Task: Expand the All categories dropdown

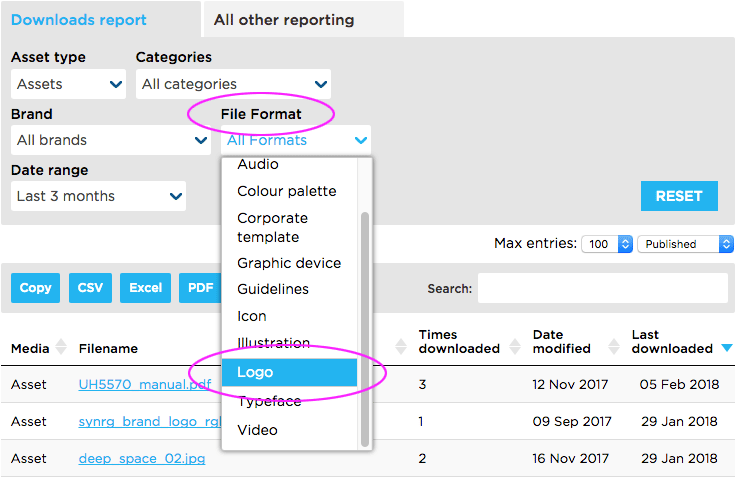Action: pos(233,85)
